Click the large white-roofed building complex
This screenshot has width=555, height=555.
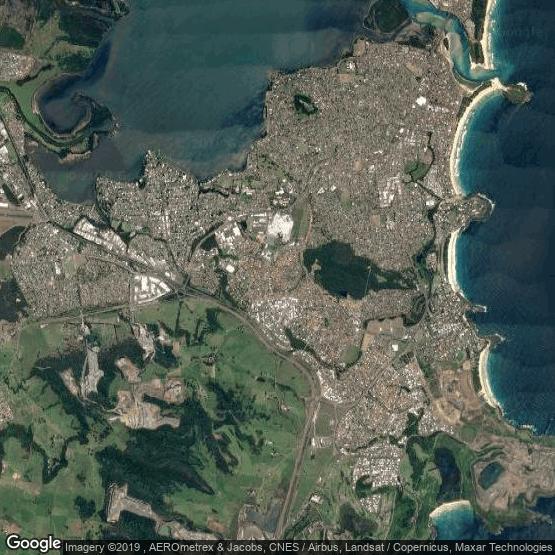[280, 227]
